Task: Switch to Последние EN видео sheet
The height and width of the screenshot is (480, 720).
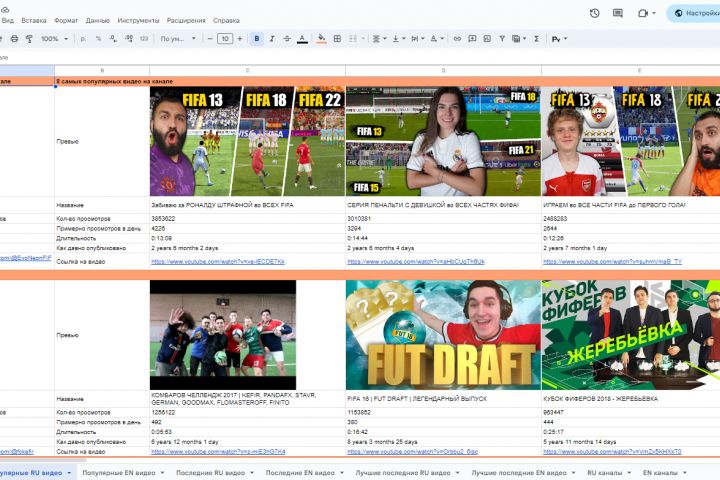Action: click(x=300, y=473)
